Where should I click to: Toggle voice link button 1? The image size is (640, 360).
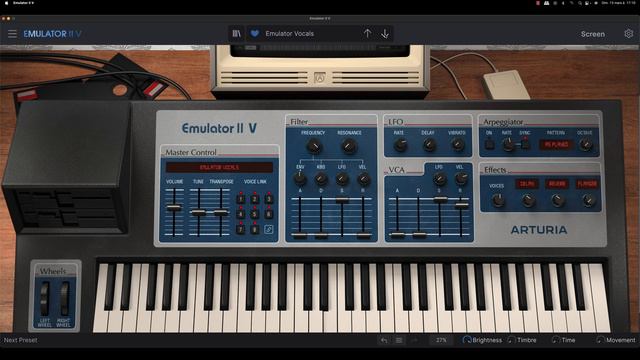click(241, 199)
